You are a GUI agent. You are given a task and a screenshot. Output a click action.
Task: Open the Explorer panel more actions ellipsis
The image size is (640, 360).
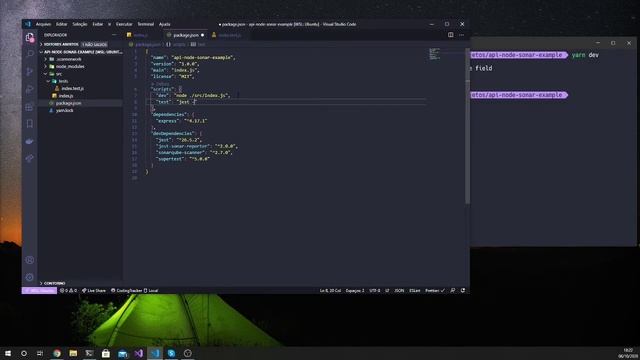(x=114, y=35)
